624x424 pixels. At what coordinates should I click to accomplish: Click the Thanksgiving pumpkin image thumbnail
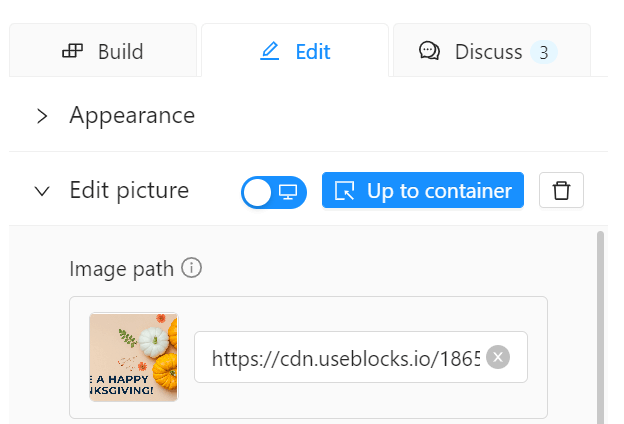[134, 357]
